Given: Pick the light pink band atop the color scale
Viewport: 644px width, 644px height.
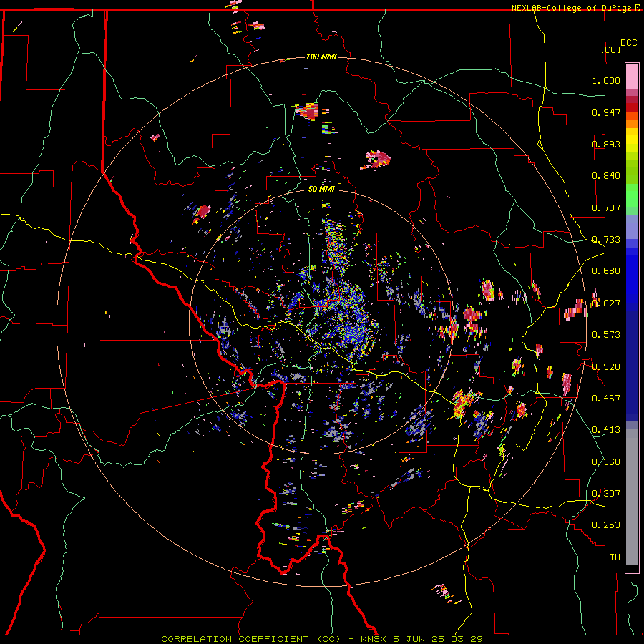Looking at the screenshot, I should pyautogui.click(x=632, y=76).
